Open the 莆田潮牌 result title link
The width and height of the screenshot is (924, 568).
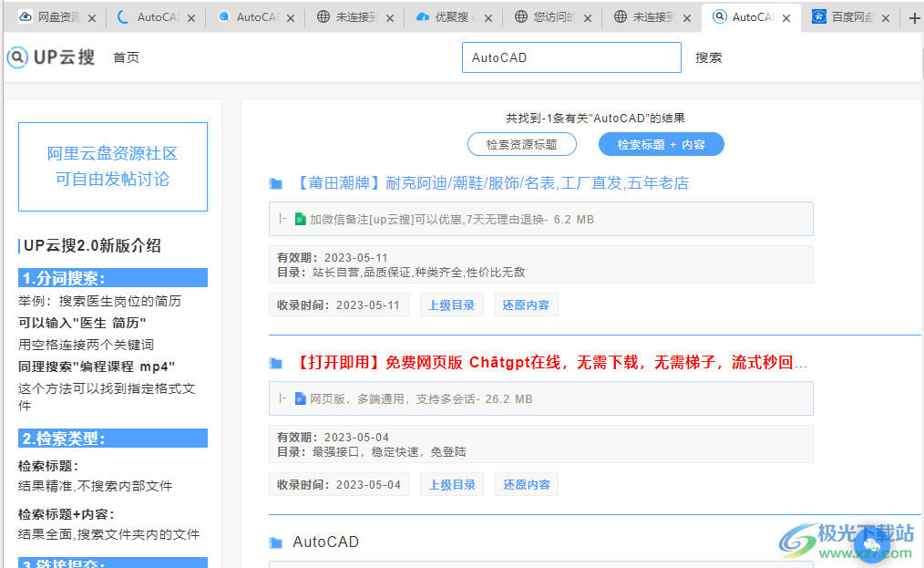click(491, 183)
